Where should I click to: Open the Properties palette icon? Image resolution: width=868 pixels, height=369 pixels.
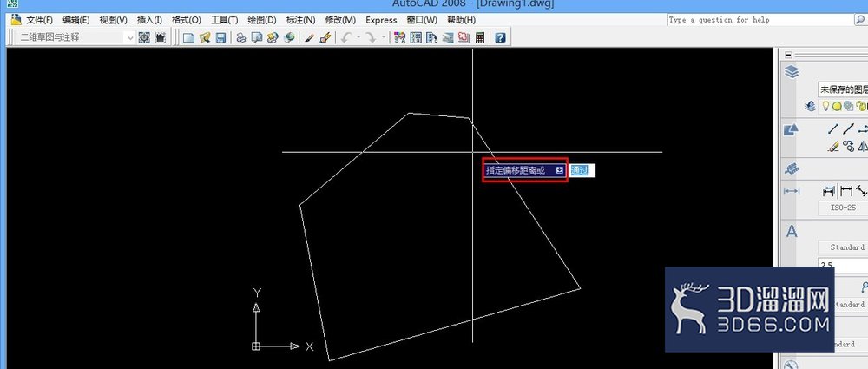click(x=399, y=37)
